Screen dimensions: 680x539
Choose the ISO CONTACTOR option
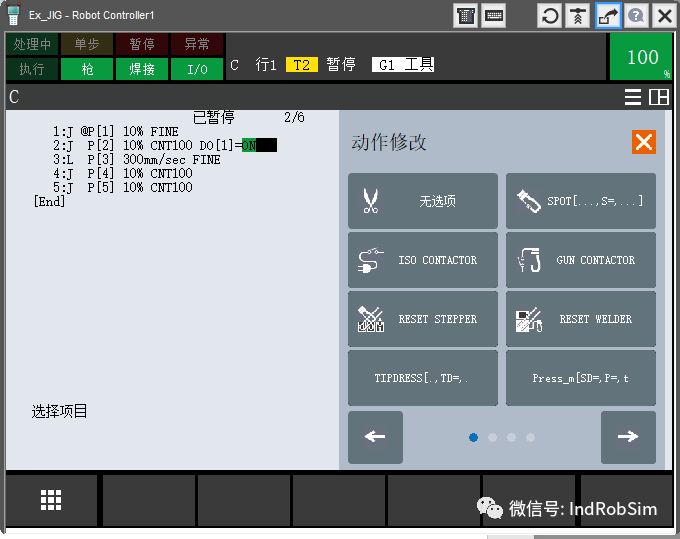click(x=422, y=260)
